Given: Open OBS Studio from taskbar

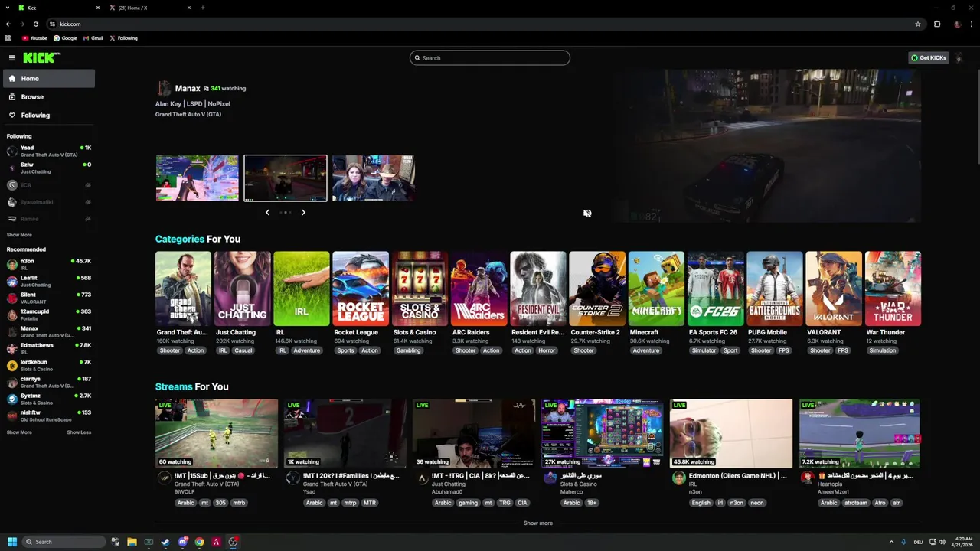Looking at the screenshot, I should click(233, 542).
